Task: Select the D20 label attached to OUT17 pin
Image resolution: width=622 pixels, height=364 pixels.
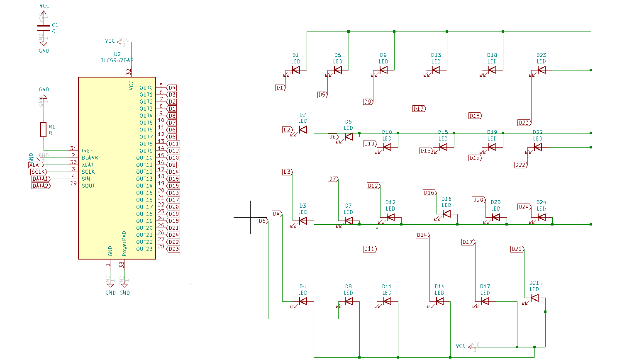Action: pos(173,207)
